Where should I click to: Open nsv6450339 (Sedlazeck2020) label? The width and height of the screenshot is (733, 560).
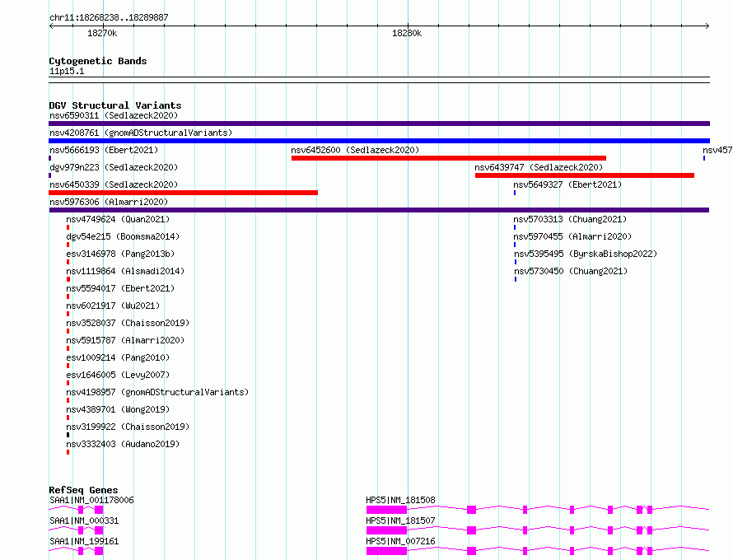pos(114,184)
